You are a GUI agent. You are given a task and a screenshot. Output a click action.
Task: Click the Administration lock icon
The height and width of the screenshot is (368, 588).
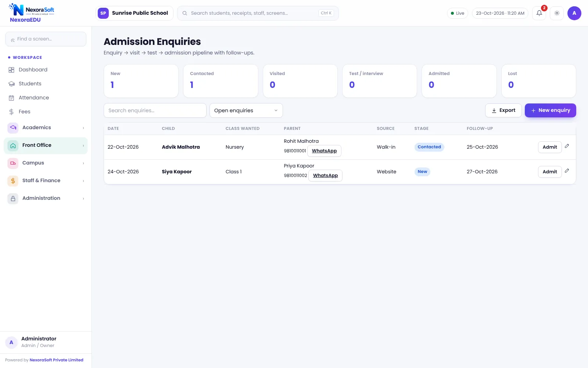[x=13, y=198]
